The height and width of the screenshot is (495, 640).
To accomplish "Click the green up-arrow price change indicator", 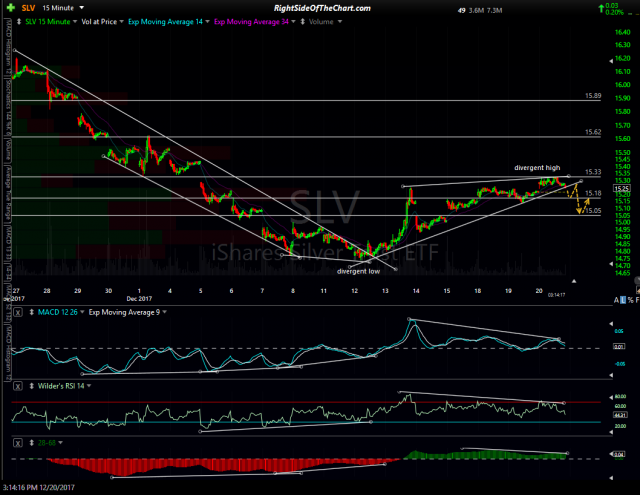I will pos(601,8).
